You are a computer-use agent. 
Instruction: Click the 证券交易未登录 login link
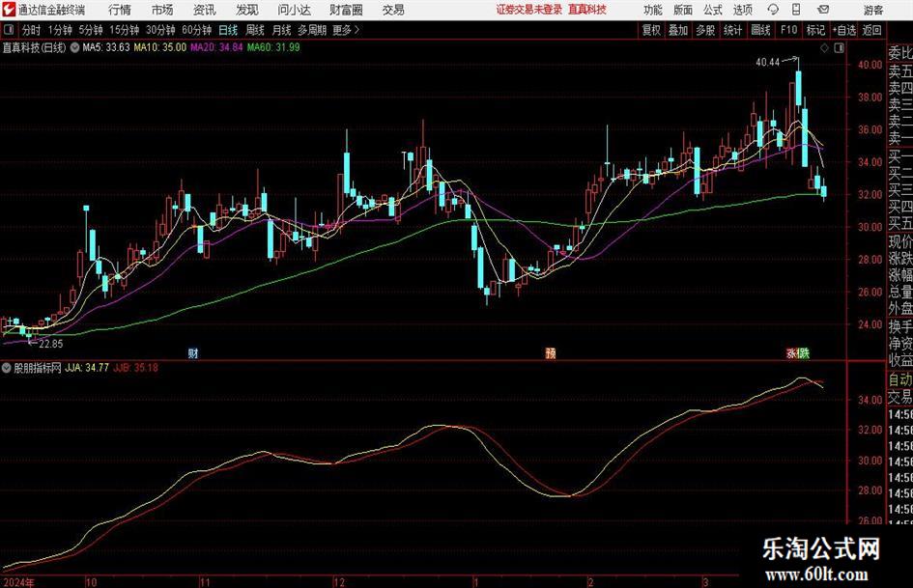point(529,10)
